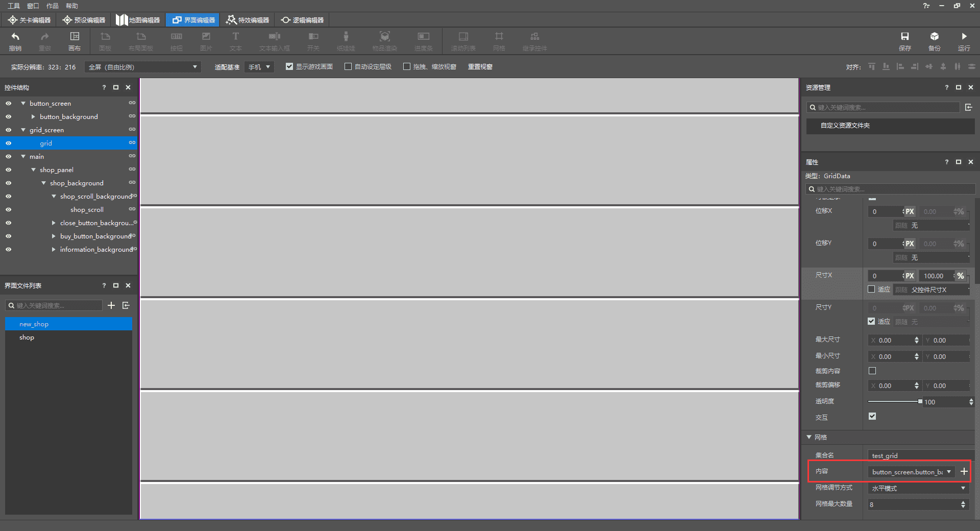Save the project with 保存 icon

pos(904,40)
